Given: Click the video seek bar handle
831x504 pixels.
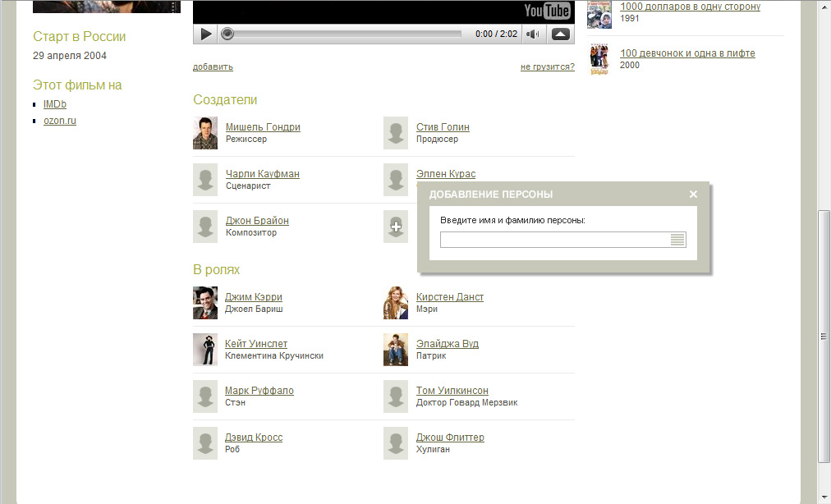Looking at the screenshot, I should click(227, 34).
